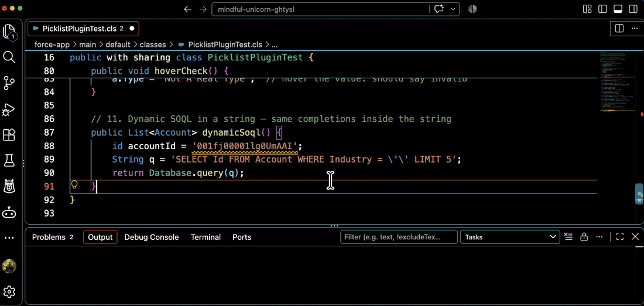Close the bottom panel

click(x=635, y=237)
